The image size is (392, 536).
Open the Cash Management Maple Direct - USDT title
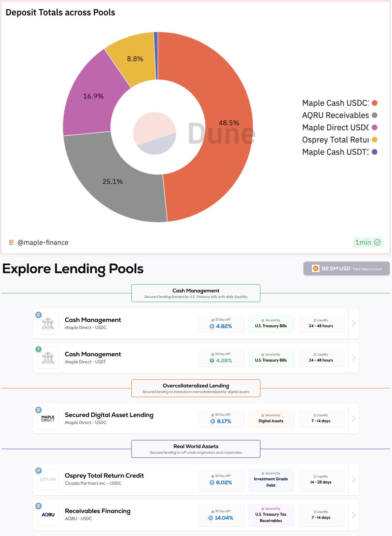point(93,354)
